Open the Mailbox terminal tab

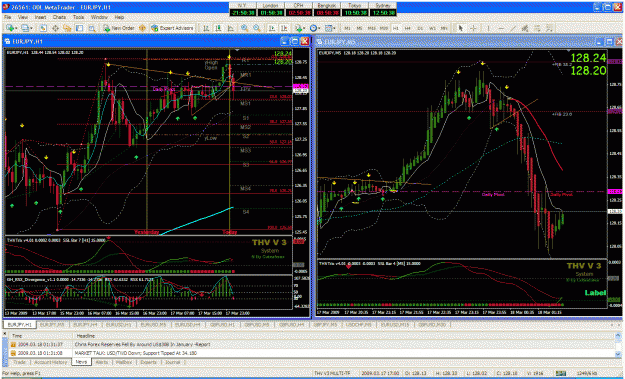click(x=124, y=362)
